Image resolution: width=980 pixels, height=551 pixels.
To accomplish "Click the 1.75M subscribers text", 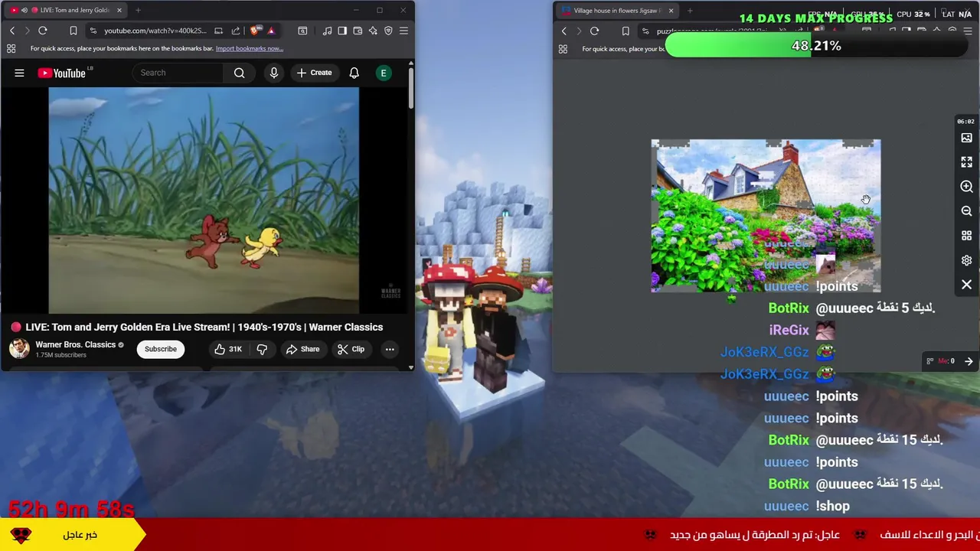I will pos(60,355).
